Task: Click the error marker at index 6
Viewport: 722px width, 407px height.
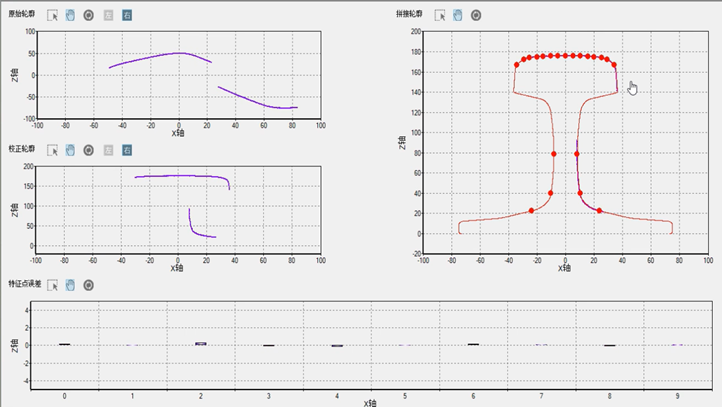Action: [x=473, y=344]
